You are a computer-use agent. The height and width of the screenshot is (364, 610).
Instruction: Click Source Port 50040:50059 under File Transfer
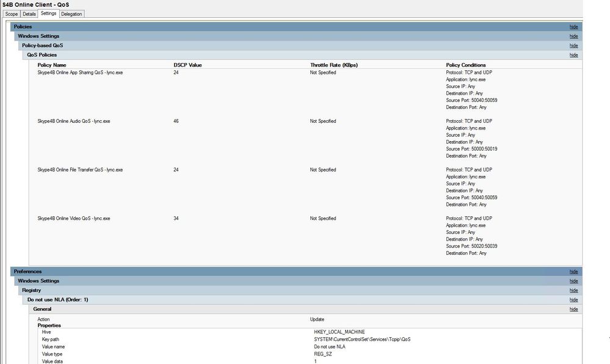tap(471, 197)
